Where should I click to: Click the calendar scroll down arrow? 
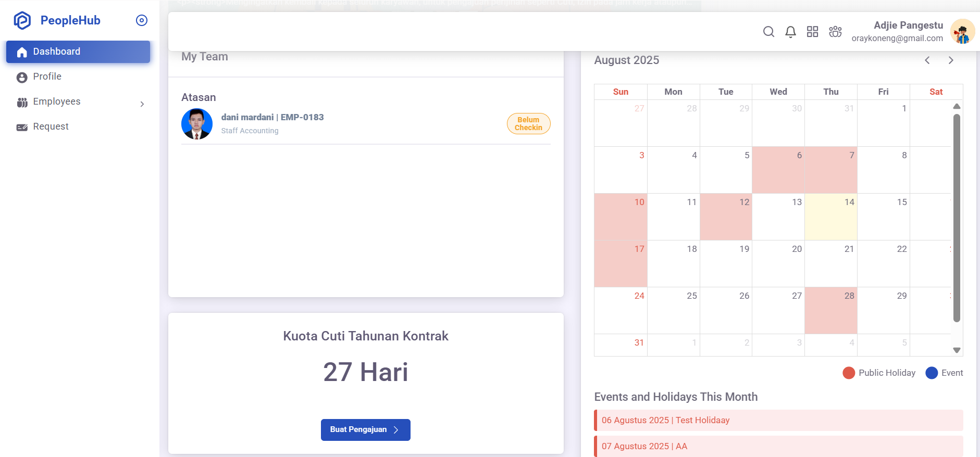point(957,350)
